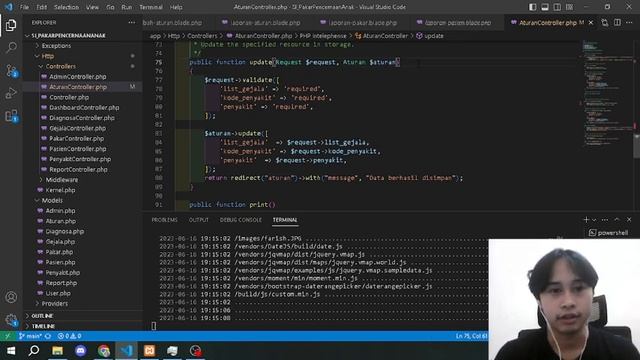
Task: Close the AturanController.php tab
Action: [x=591, y=22]
